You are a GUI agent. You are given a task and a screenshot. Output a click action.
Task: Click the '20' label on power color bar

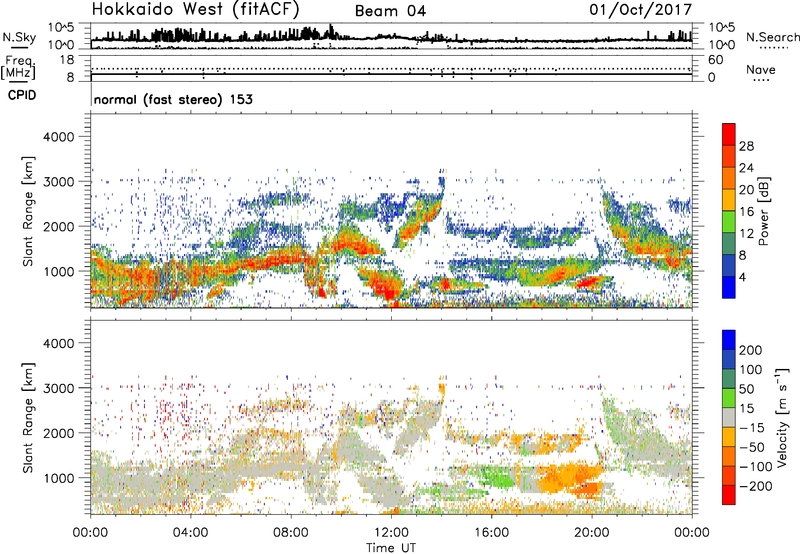pyautogui.click(x=746, y=190)
